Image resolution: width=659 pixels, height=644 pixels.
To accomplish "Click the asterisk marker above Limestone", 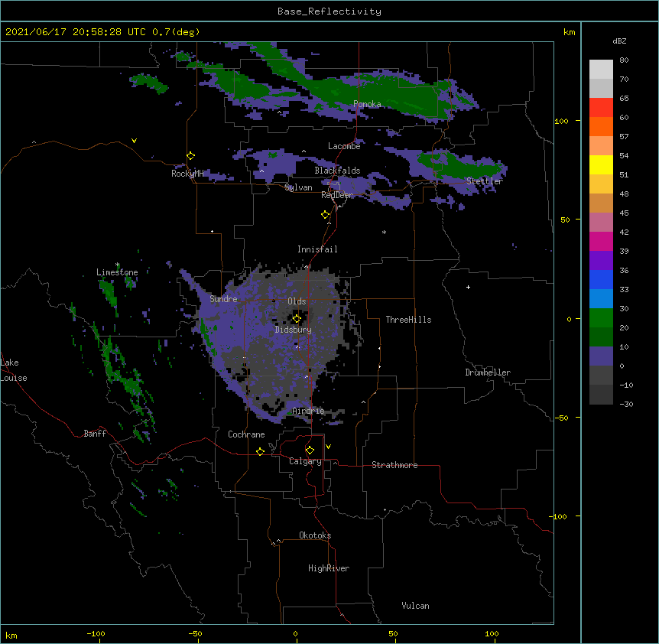I will [x=117, y=265].
